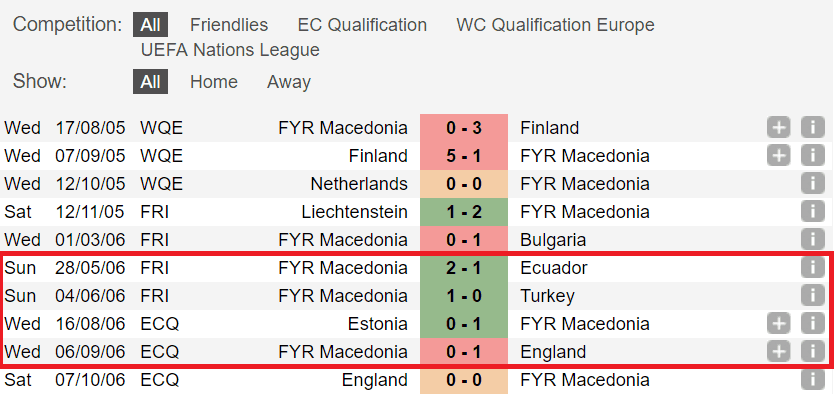835x406 pixels.
Task: Expand plus icon on Macedonia 0-1 England row
Action: coord(779,352)
